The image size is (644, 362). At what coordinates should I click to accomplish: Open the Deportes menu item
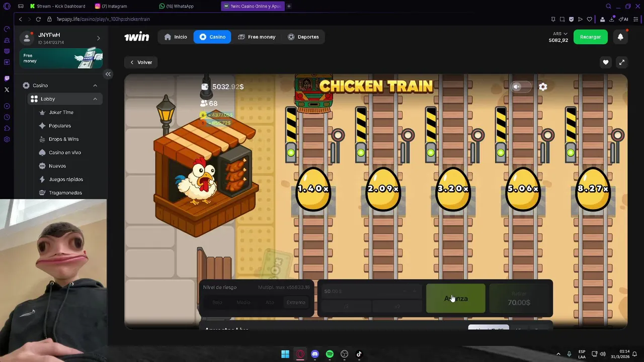[303, 37]
